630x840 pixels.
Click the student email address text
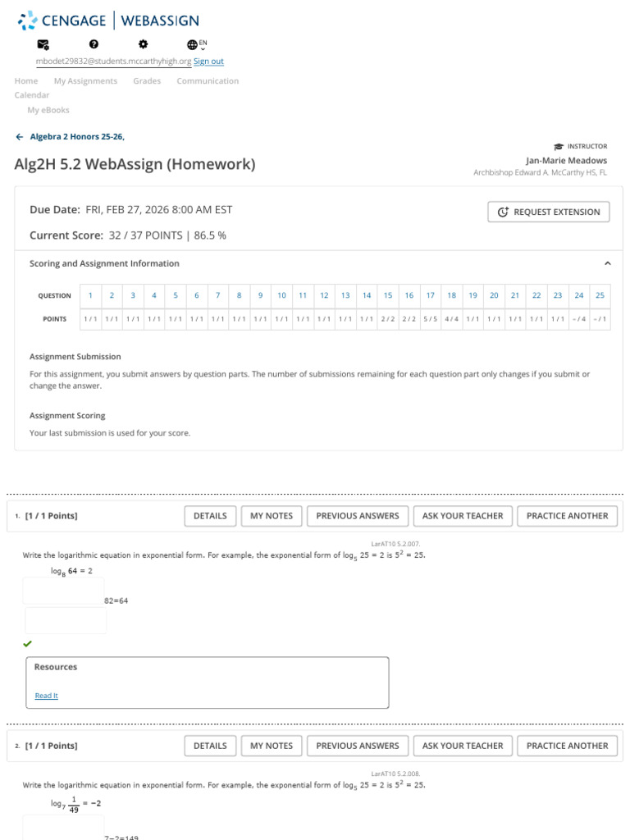tap(113, 61)
